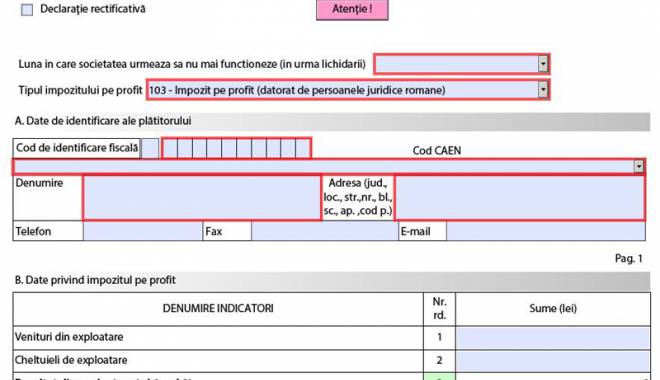Image resolution: width=660 pixels, height=380 pixels.
Task: Click the 'Cheltuieli de exploatare' row label
Action: pyautogui.click(x=71, y=360)
